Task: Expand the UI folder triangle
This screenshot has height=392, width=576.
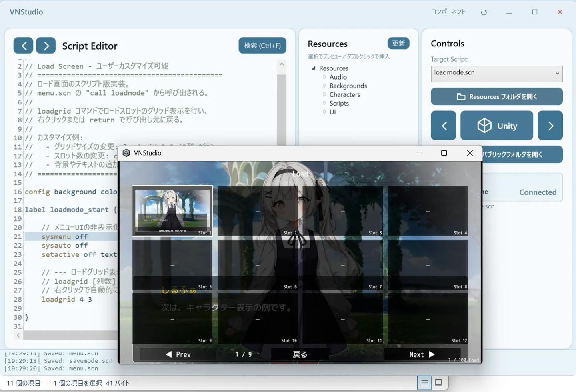Action: [324, 112]
